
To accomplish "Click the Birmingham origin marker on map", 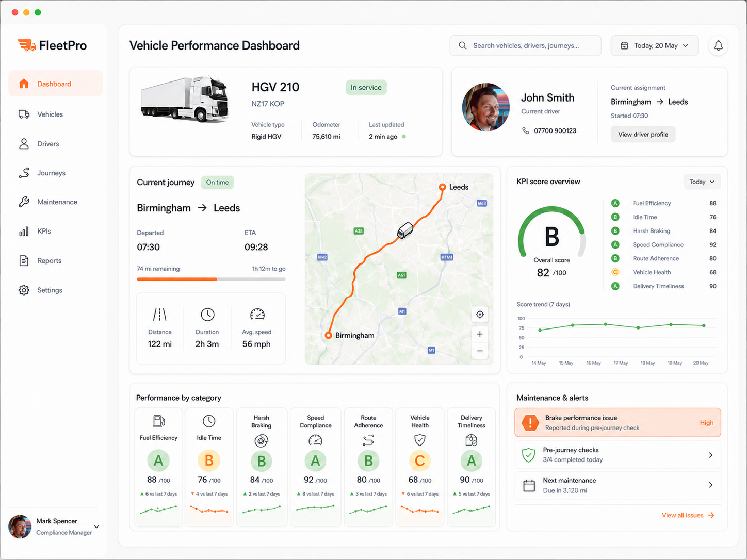I will click(x=328, y=335).
